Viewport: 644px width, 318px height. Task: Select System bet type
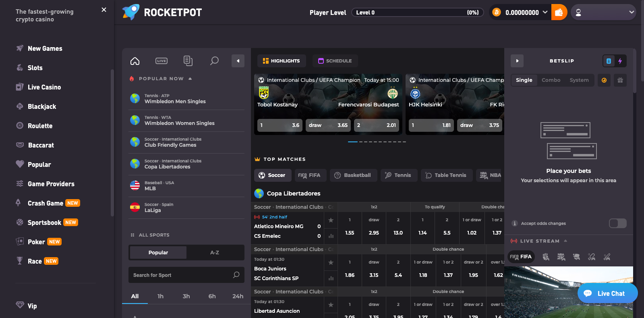(x=579, y=80)
